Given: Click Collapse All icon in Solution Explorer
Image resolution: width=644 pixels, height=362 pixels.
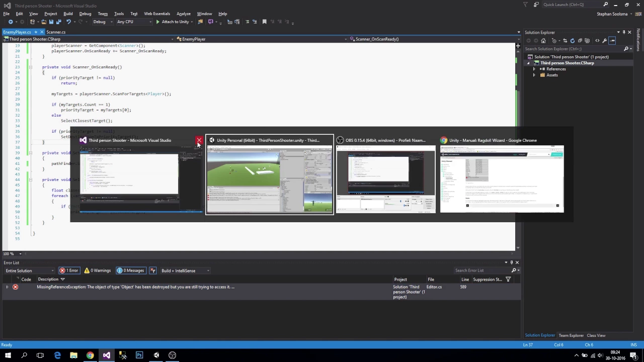Looking at the screenshot, I should point(580,41).
